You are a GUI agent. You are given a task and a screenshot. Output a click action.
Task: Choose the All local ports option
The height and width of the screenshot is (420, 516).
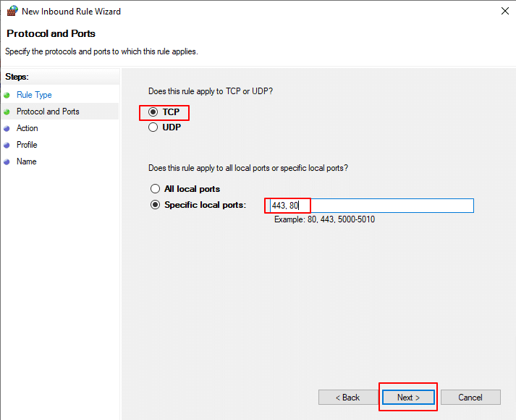(x=153, y=189)
